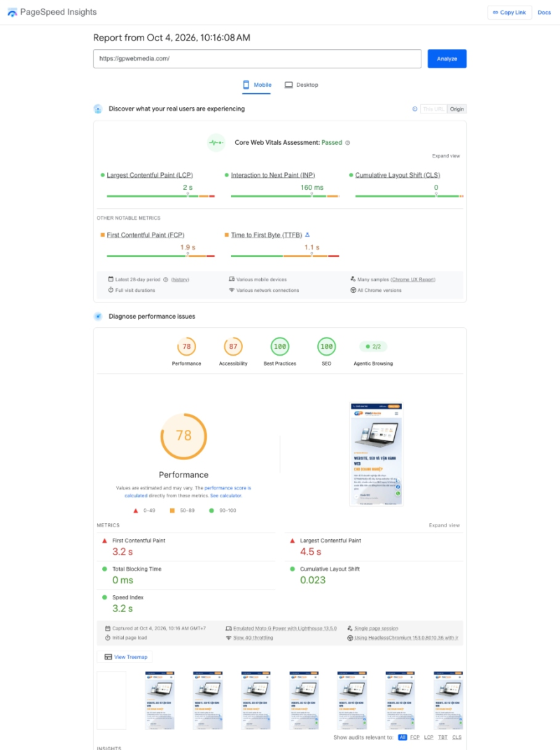560x750 pixels.
Task: Click the Diagnose performance issues section icon
Action: pos(98,317)
